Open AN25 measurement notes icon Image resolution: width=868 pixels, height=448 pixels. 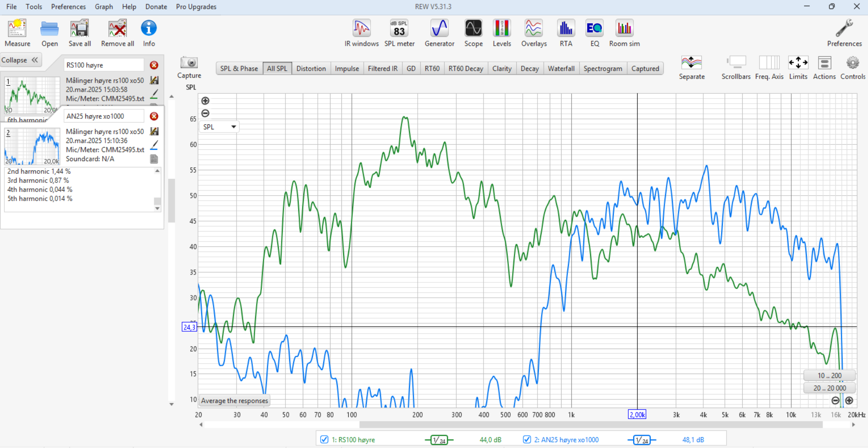[x=154, y=159]
